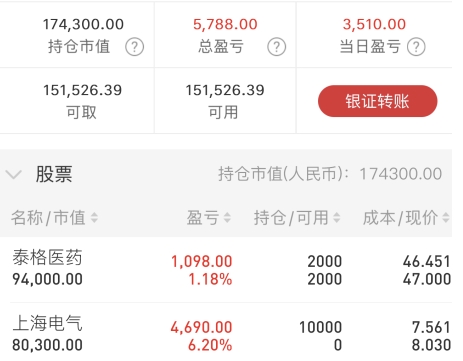Tap help icon beside 当日盈亏
Image resolution: width=463 pixels, height=361 pixels.
coord(416,47)
